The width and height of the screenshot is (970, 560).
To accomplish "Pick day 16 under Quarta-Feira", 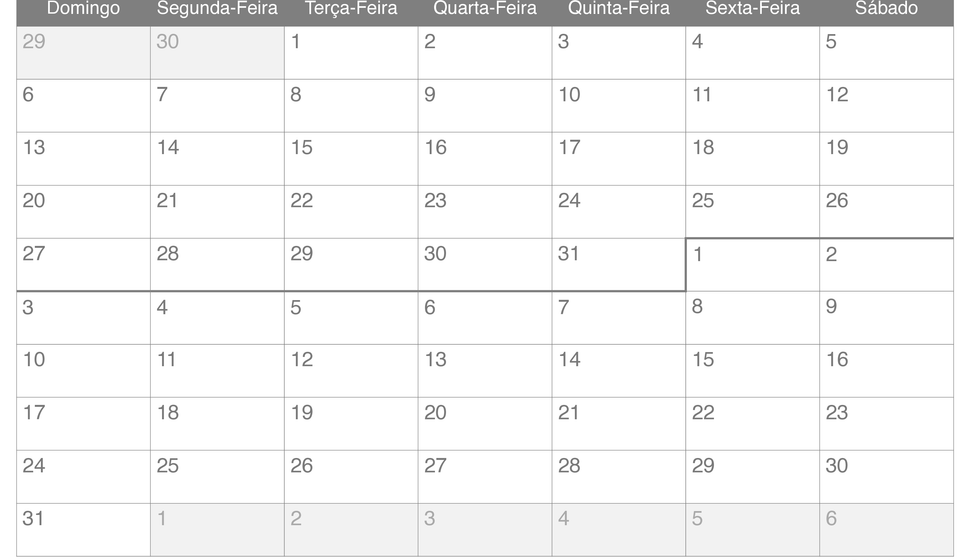I will coord(485,159).
